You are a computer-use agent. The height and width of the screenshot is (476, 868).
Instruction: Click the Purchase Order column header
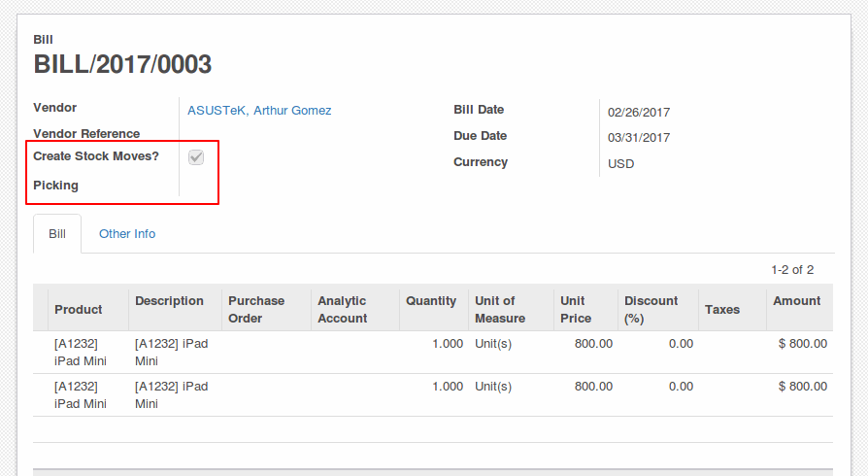(256, 309)
